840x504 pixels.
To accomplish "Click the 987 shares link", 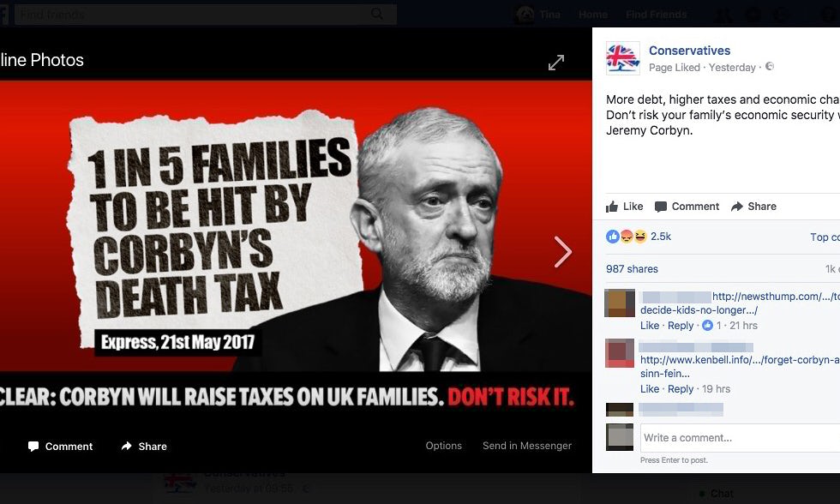I will point(633,269).
